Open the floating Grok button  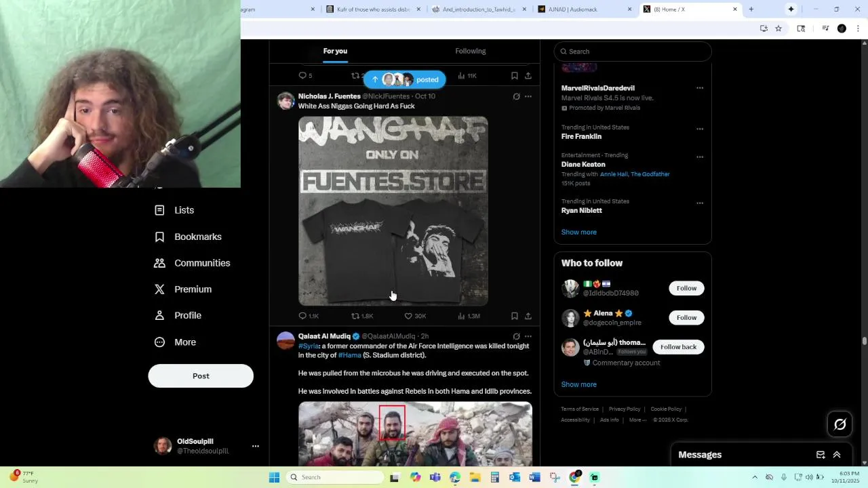840,424
